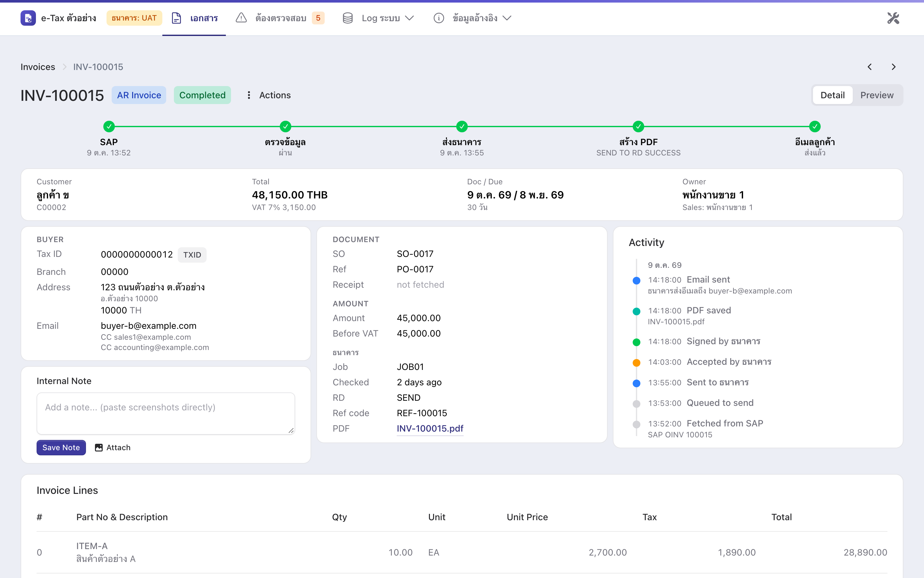Switch to the Detail view
The height and width of the screenshot is (578, 924).
[x=832, y=95]
